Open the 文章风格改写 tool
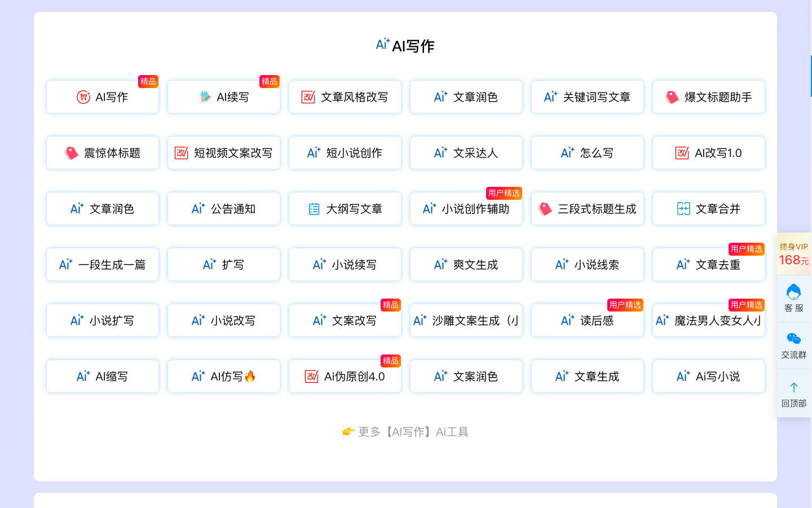Image resolution: width=812 pixels, height=508 pixels. pos(345,97)
